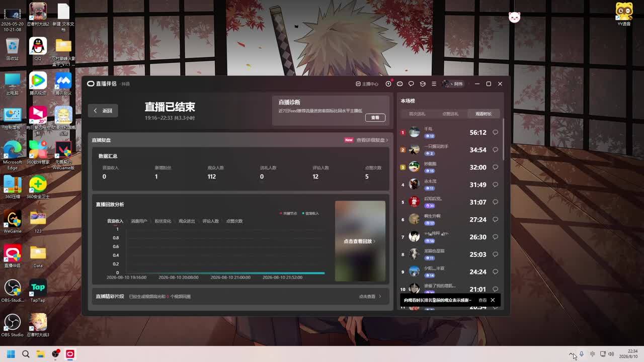Open the hamburger menu in the title bar
644x362 pixels.
pyautogui.click(x=434, y=84)
